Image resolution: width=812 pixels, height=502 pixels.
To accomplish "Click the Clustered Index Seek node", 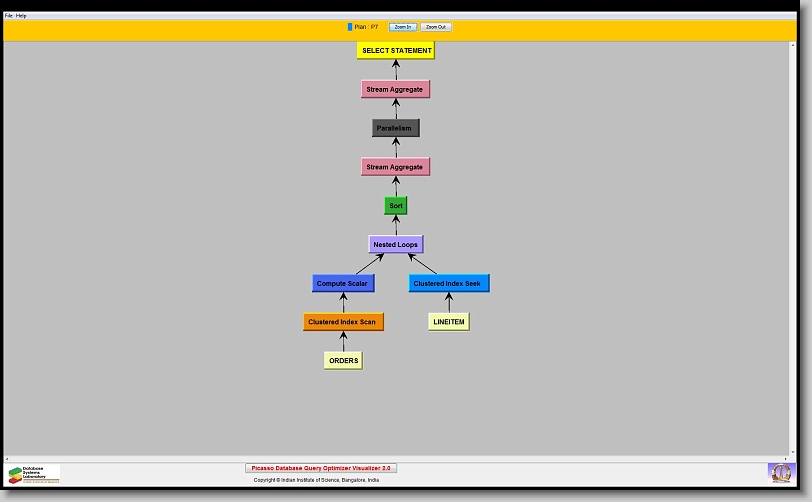I will 448,283.
